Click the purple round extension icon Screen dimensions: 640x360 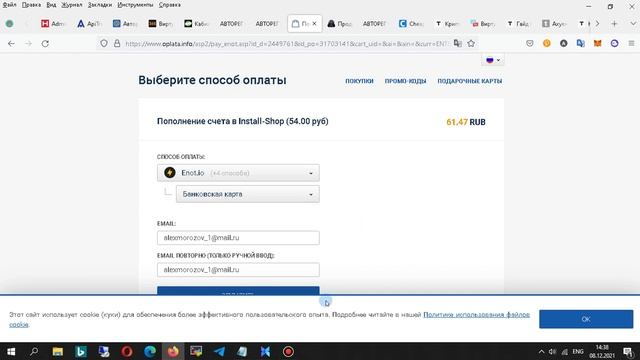click(614, 43)
